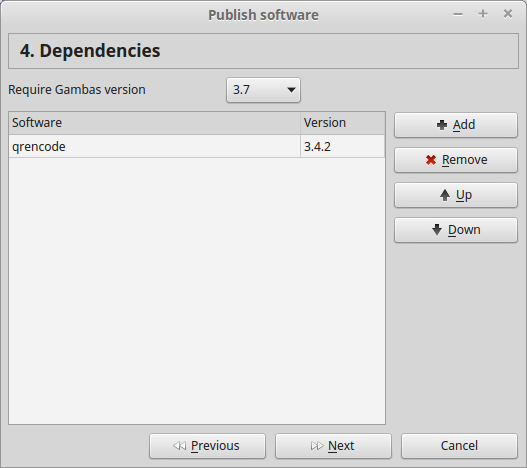Open the Gambas version dropdown arrow
This screenshot has height=468, width=527.
point(291,90)
